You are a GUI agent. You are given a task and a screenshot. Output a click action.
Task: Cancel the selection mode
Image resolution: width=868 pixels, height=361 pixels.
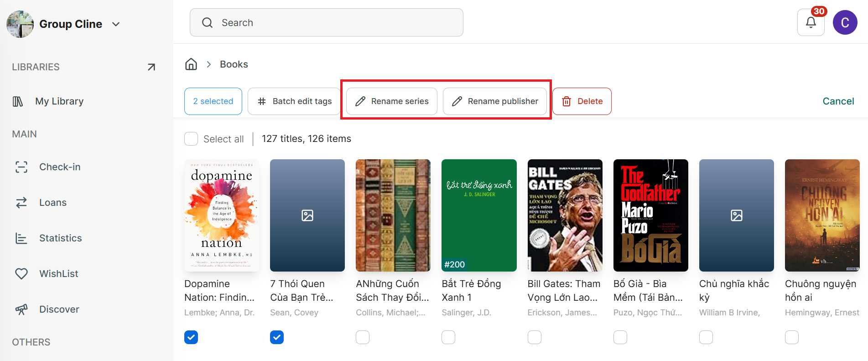(838, 101)
